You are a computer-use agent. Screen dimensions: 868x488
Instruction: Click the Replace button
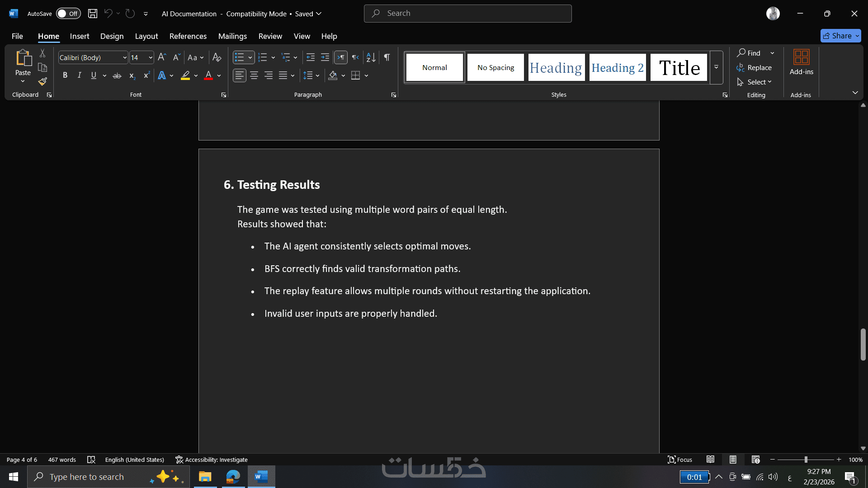point(754,68)
